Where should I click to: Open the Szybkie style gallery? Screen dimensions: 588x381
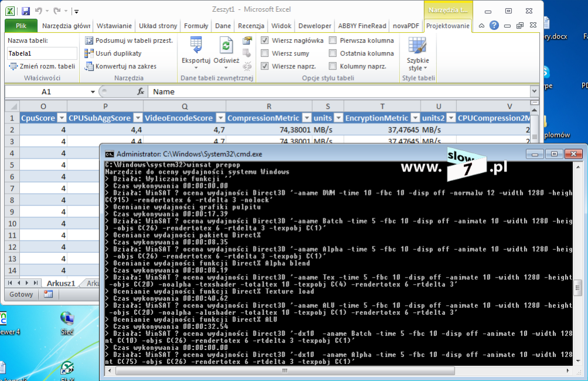click(x=418, y=54)
